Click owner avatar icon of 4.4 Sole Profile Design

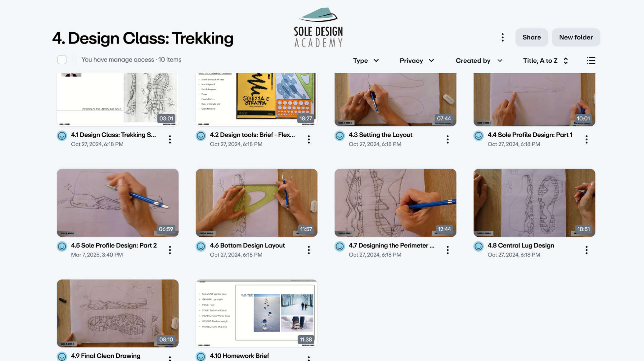click(478, 136)
